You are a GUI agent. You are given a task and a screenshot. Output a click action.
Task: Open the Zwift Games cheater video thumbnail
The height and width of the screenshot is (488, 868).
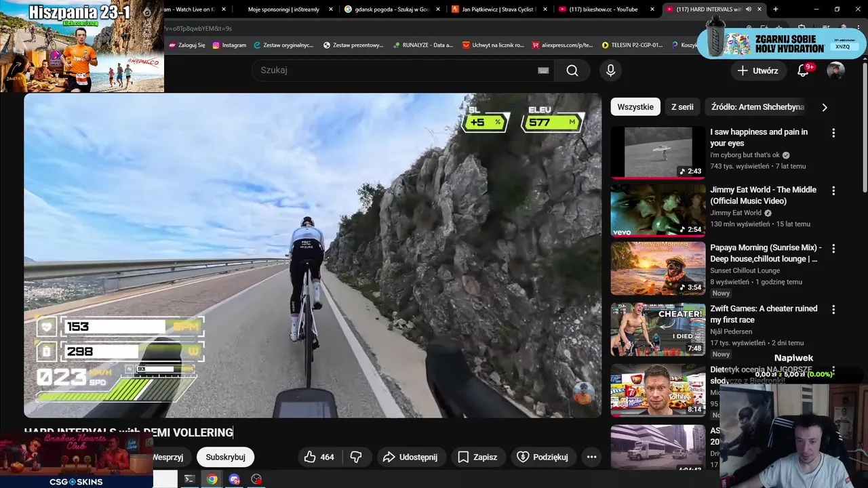(658, 329)
